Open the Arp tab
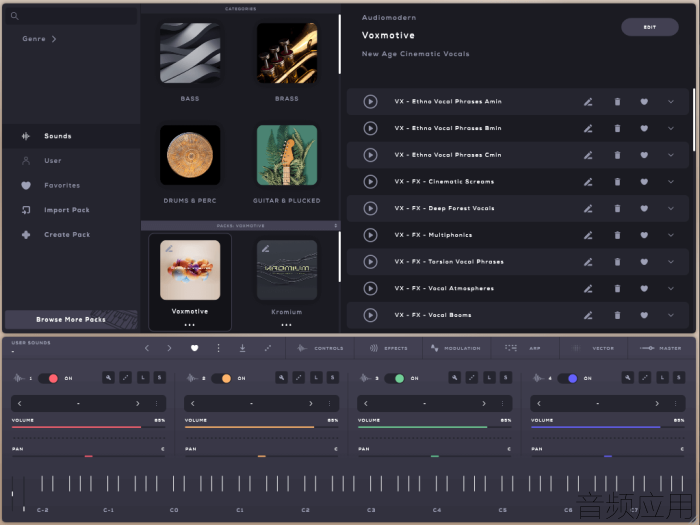 pos(525,348)
